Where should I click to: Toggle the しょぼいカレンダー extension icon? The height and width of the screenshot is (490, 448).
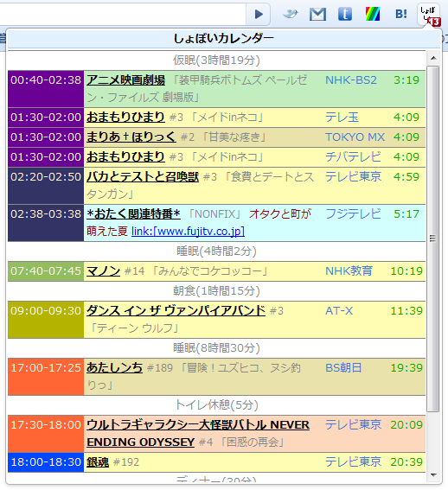pyautogui.click(x=430, y=15)
